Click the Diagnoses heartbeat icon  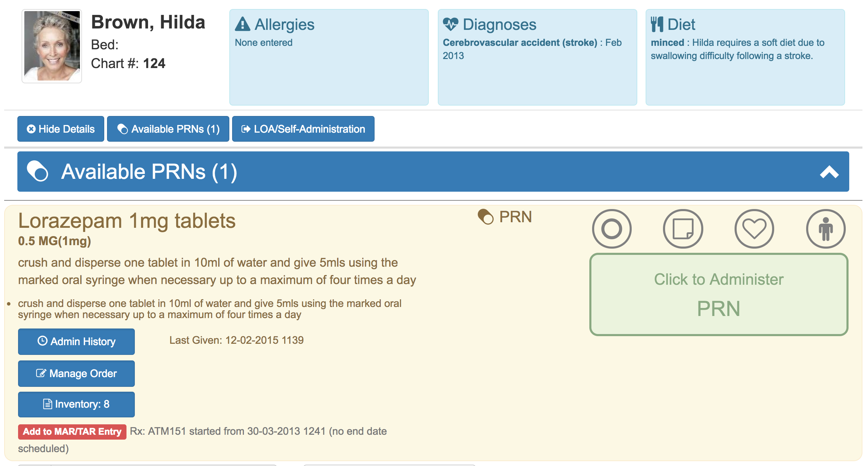(x=451, y=24)
